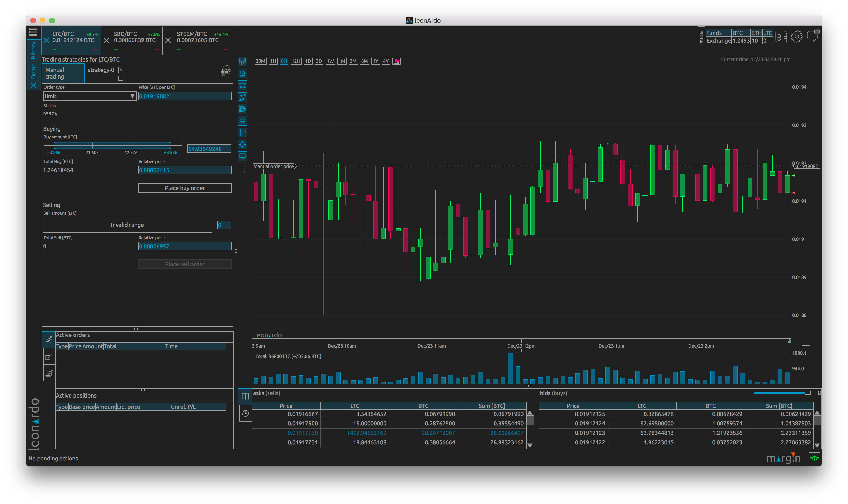Click the Buy amount LTC slider
Viewport: 848px width, 504px height.
112,148
